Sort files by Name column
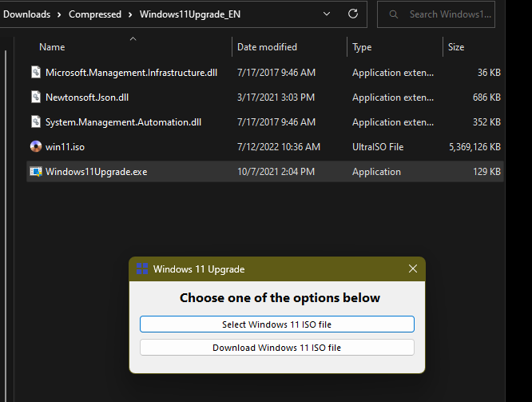The width and height of the screenshot is (532, 402). pyautogui.click(x=52, y=47)
